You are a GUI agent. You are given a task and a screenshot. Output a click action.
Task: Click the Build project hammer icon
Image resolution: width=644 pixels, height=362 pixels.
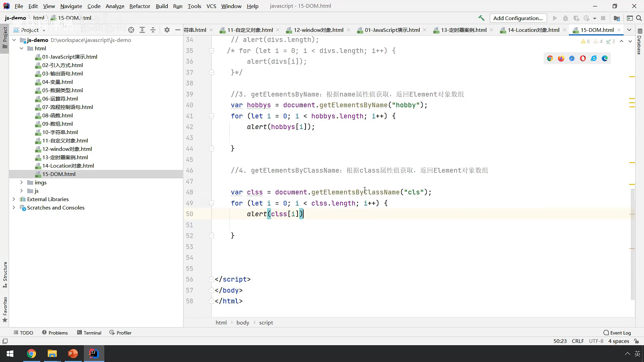point(481,18)
